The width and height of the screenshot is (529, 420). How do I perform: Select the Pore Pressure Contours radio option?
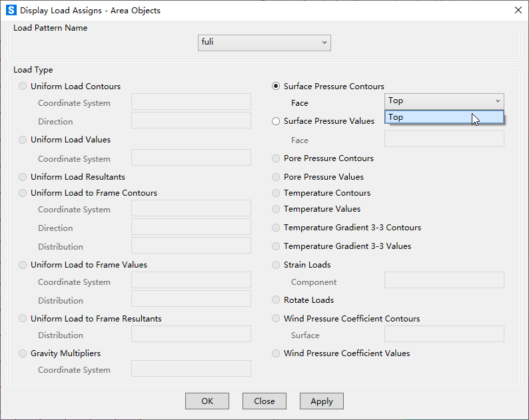pos(276,158)
